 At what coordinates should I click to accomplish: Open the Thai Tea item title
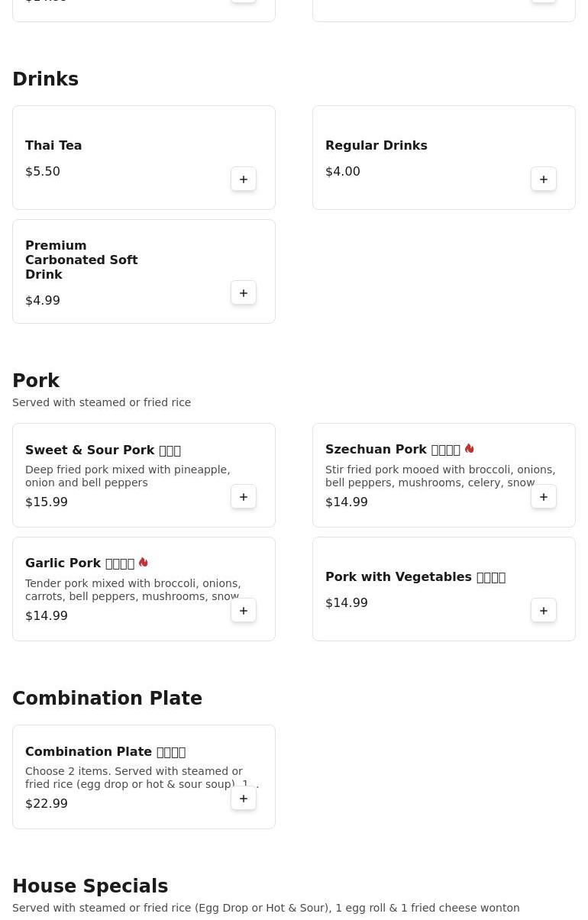coord(53,145)
